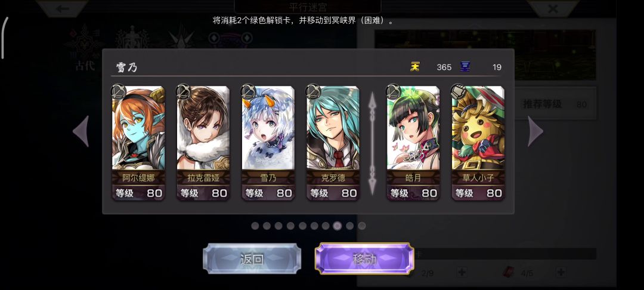Click the yellow 天 stat icon
Image resolution: width=644 pixels, height=290 pixels.
click(x=415, y=67)
